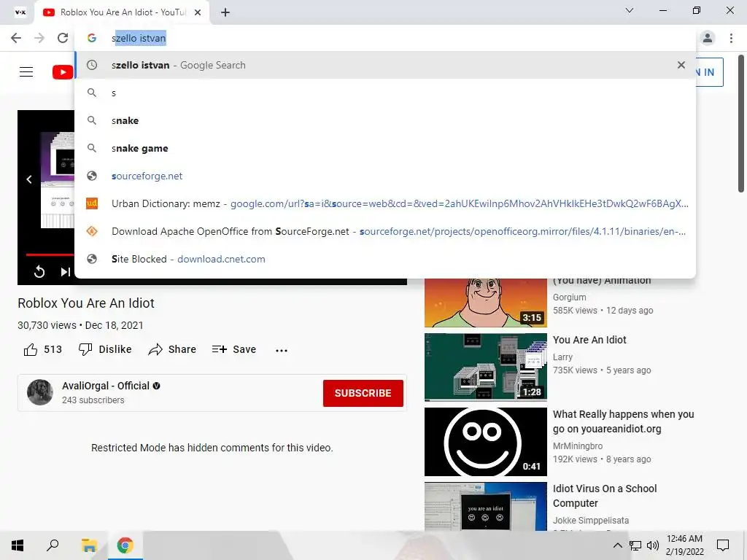The width and height of the screenshot is (747, 560).
Task: Click the YouTube logo icon
Action: pos(63,72)
